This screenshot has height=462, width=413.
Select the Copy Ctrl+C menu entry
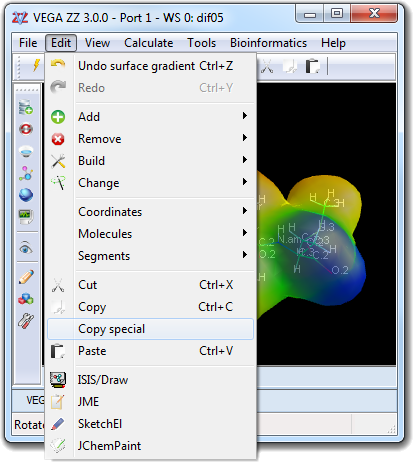coord(151,307)
